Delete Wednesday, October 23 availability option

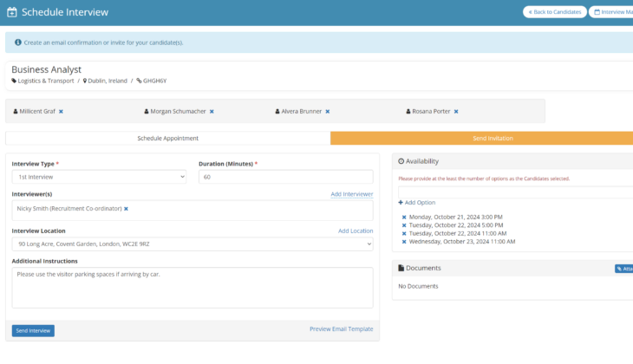pos(404,242)
